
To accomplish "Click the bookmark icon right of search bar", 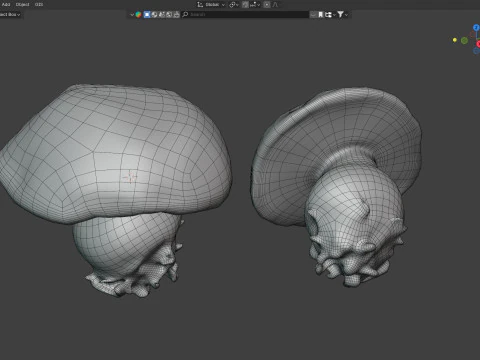I will [320, 14].
